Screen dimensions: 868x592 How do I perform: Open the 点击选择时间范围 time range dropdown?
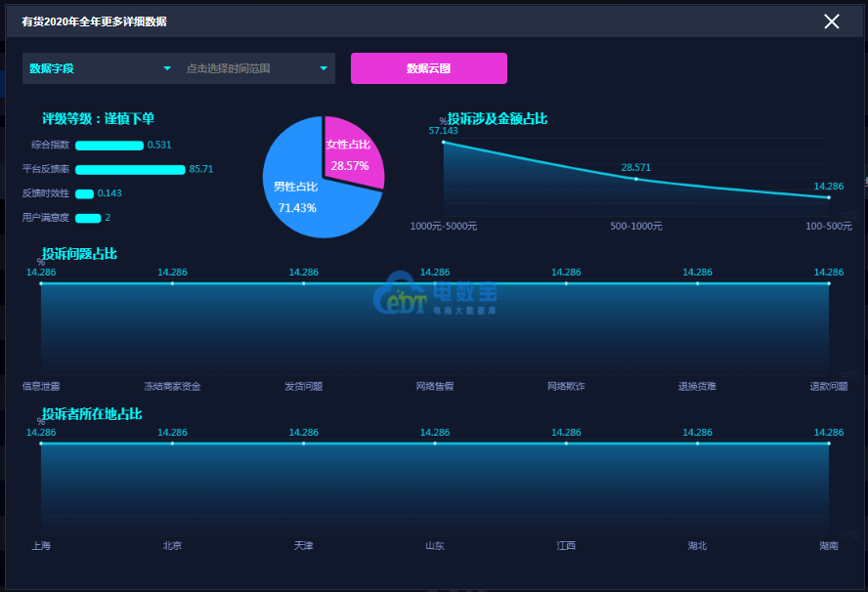[257, 68]
